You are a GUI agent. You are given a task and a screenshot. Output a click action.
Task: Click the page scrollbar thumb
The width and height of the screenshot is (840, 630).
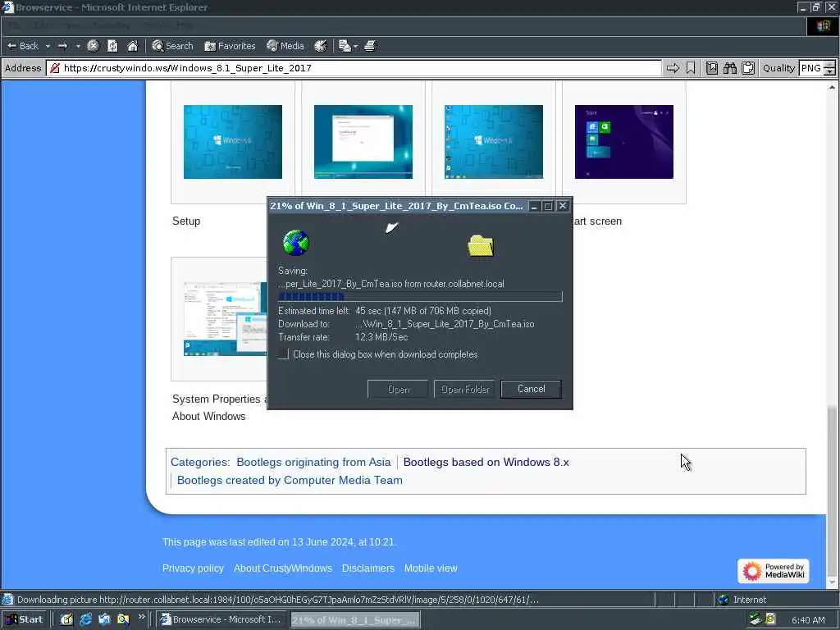(x=832, y=490)
